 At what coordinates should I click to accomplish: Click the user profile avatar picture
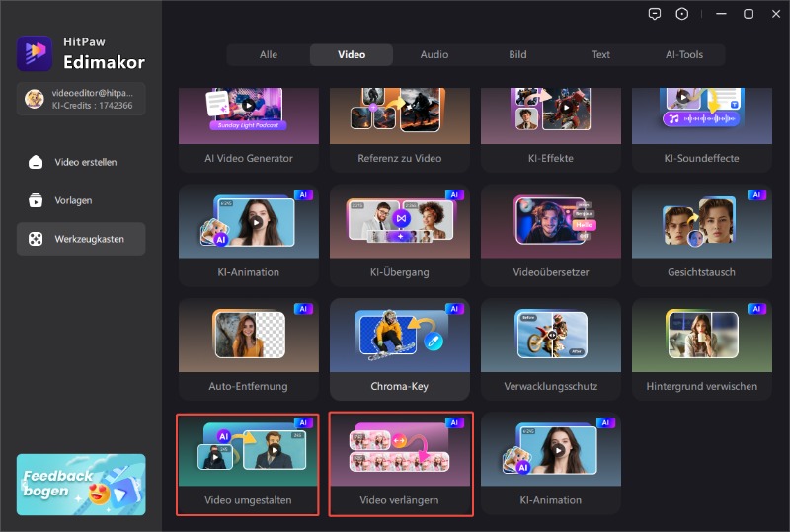[x=35, y=98]
